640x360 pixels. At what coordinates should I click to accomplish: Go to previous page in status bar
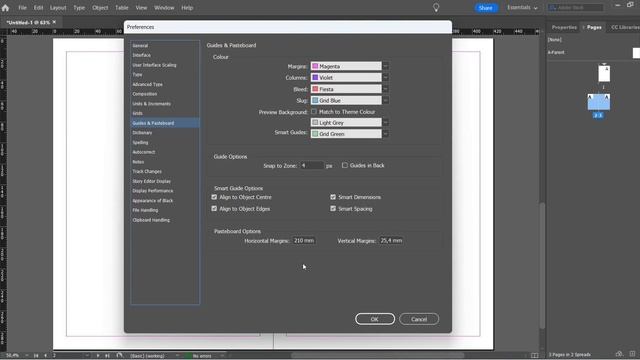pos(45,356)
